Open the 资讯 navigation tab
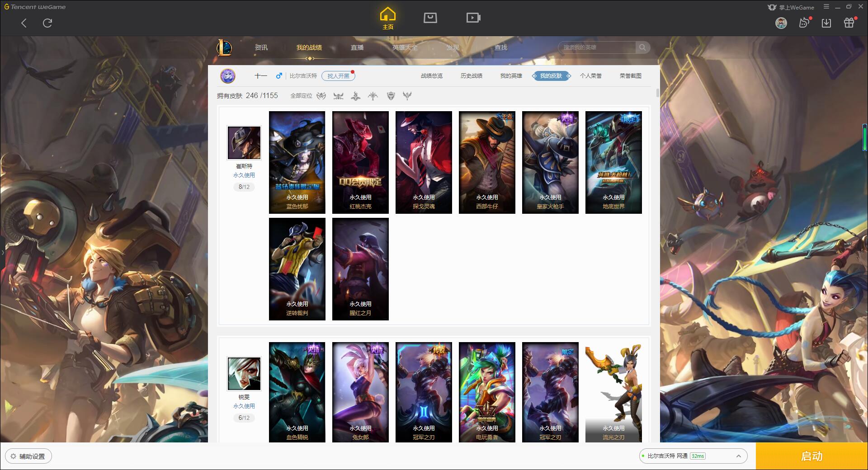 click(x=261, y=47)
